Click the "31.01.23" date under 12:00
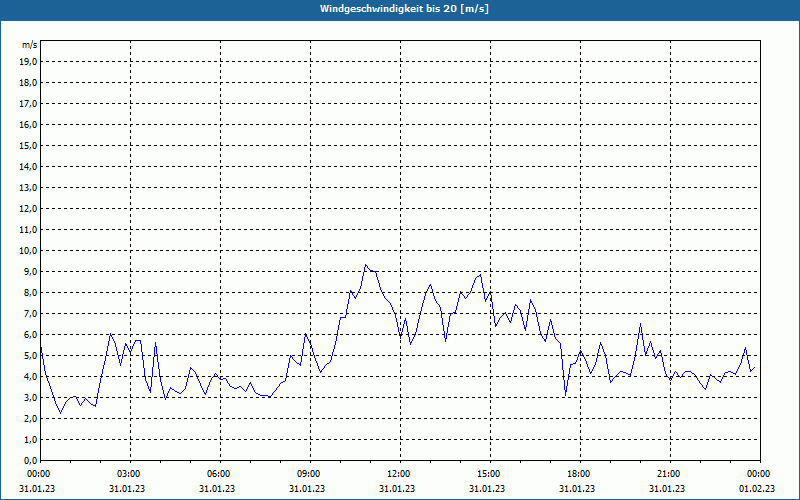 397,489
